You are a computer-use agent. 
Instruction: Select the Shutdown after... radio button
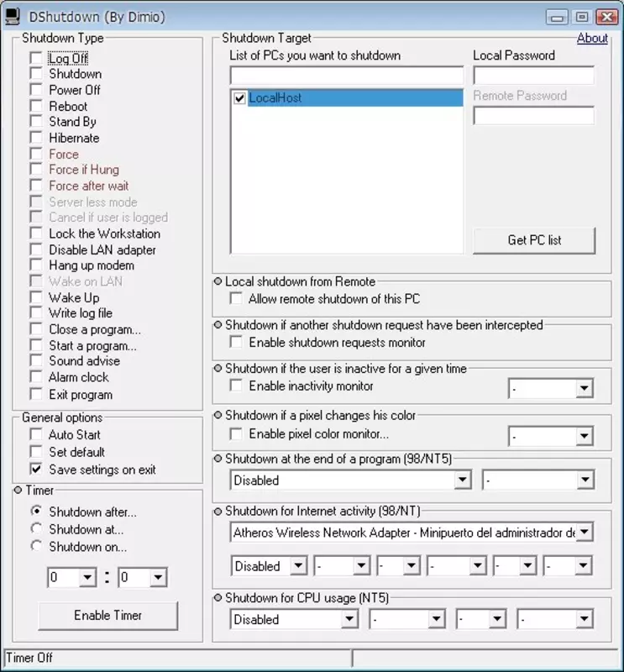tap(36, 512)
